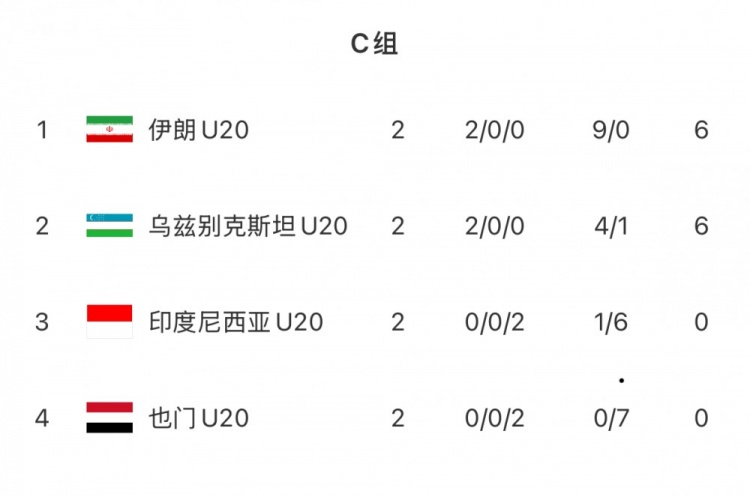Select the 也门 U20 team name
Screen dimensions: 750x497
198,418
